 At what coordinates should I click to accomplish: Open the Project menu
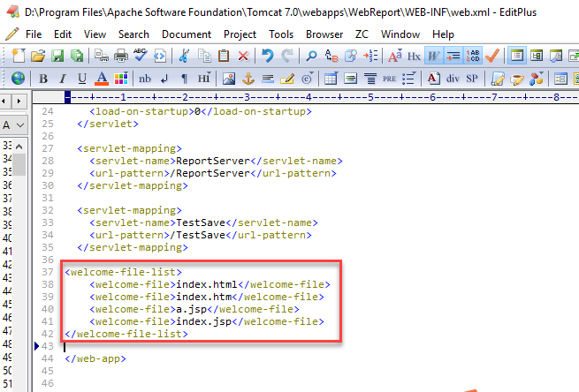click(240, 34)
